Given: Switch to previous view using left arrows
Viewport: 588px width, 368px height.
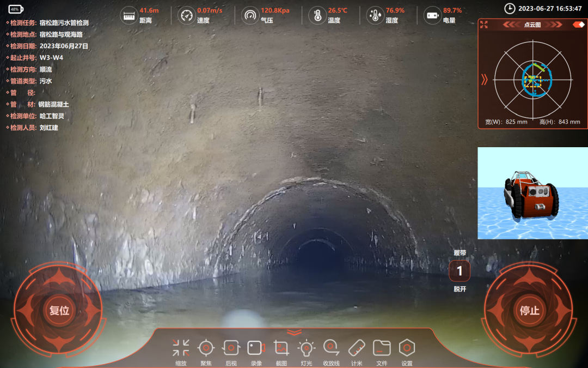Looking at the screenshot, I should pyautogui.click(x=512, y=25).
